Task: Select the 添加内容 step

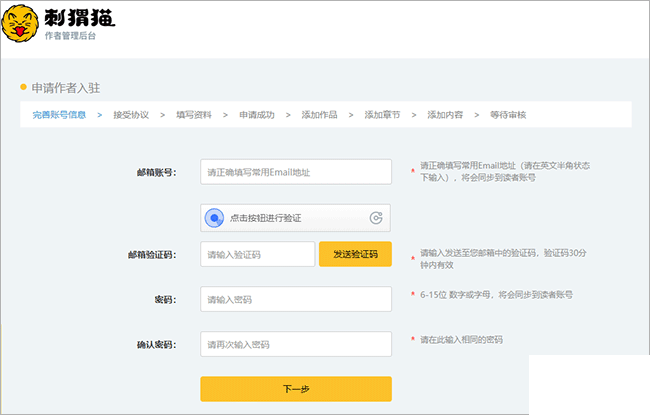Action: [x=445, y=115]
